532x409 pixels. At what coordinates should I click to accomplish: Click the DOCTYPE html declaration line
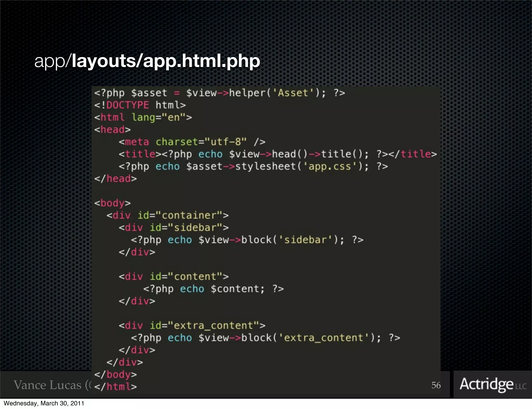point(140,105)
